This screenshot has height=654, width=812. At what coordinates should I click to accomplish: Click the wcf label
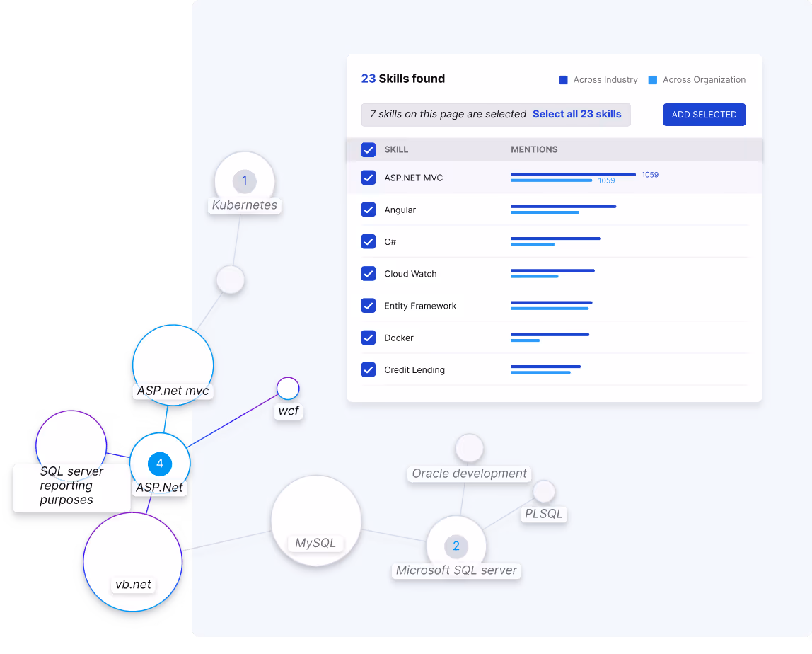(x=289, y=411)
